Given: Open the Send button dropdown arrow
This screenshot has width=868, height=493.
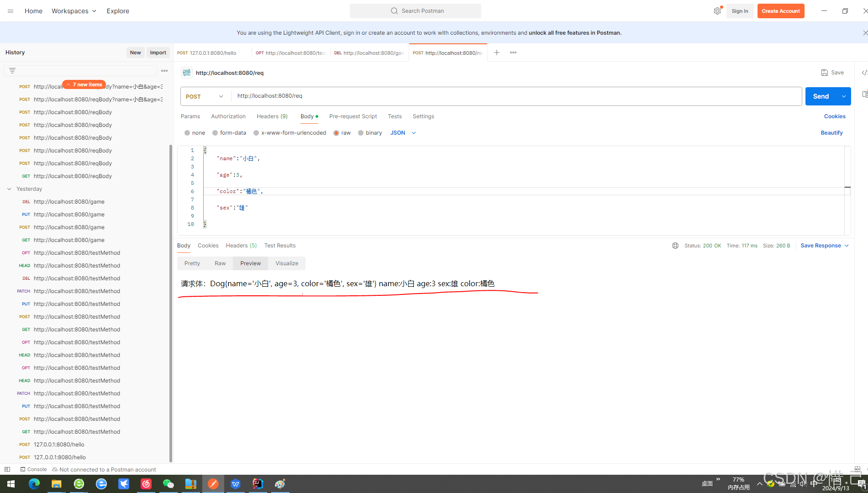Looking at the screenshot, I should (844, 96).
